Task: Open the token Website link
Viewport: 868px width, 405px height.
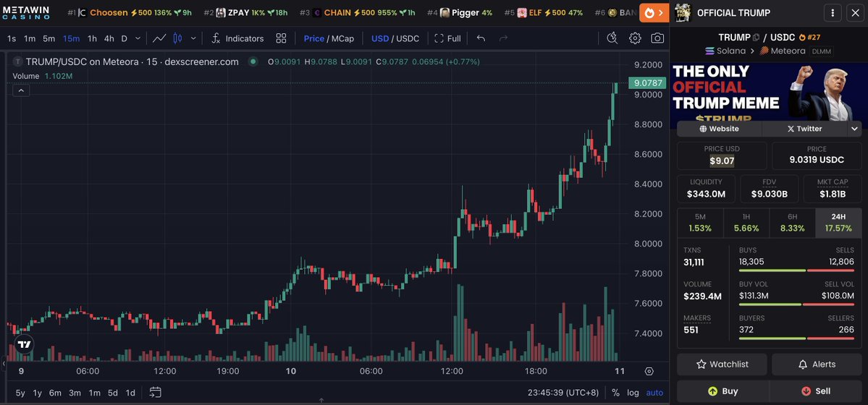Action: pyautogui.click(x=719, y=128)
